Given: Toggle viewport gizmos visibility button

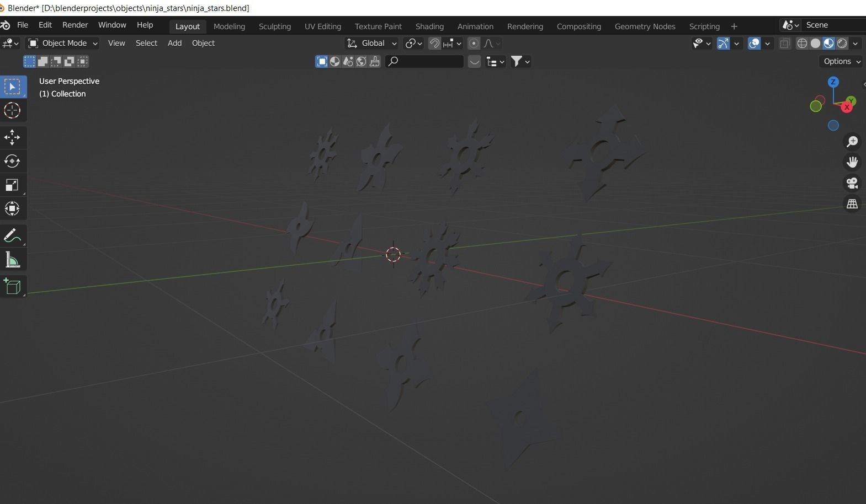Looking at the screenshot, I should [723, 43].
